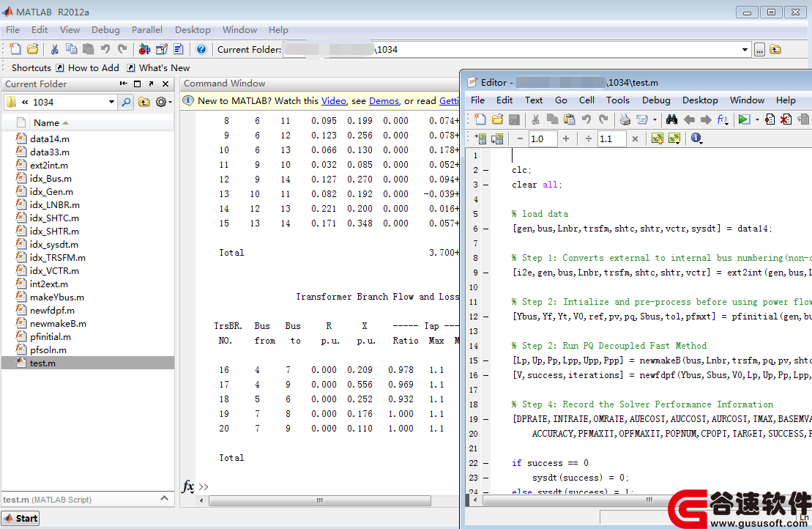Expand the 1034 folder path dropdown

coord(111,102)
